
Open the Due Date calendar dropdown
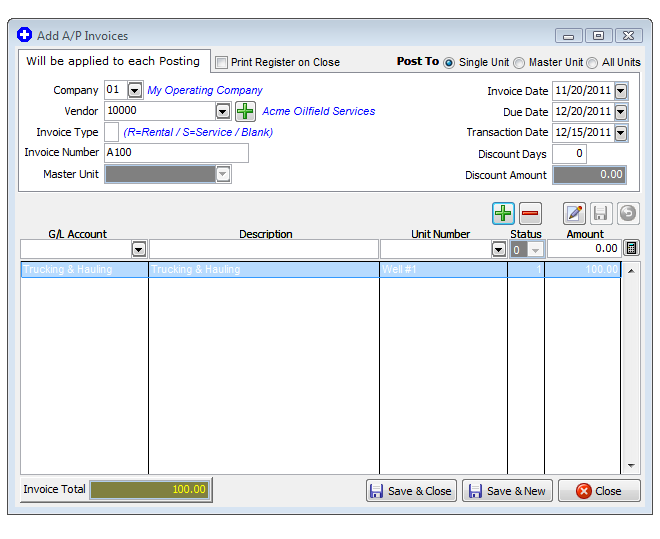click(621, 112)
